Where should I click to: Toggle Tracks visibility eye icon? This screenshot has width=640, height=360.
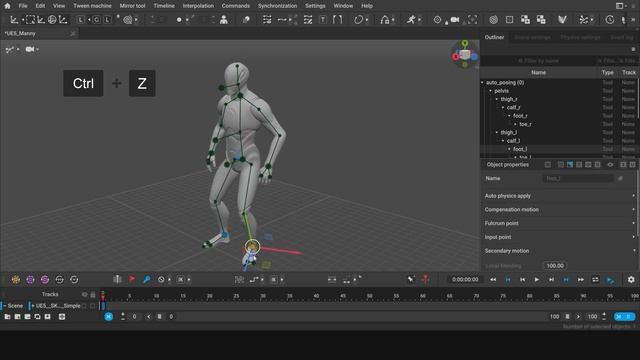pos(84,294)
